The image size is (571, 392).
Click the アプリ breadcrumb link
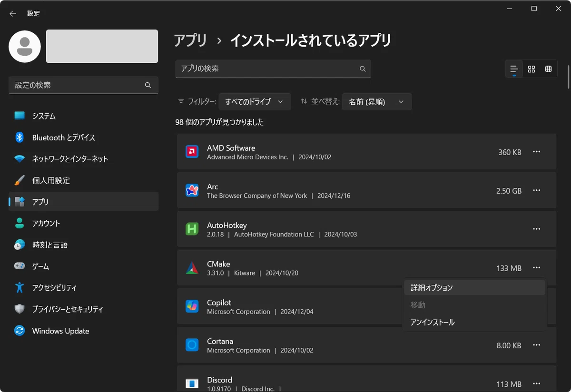[x=190, y=40]
